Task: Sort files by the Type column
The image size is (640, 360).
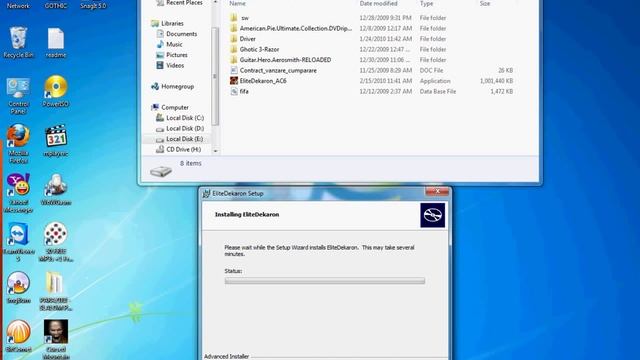Action: [x=427, y=4]
